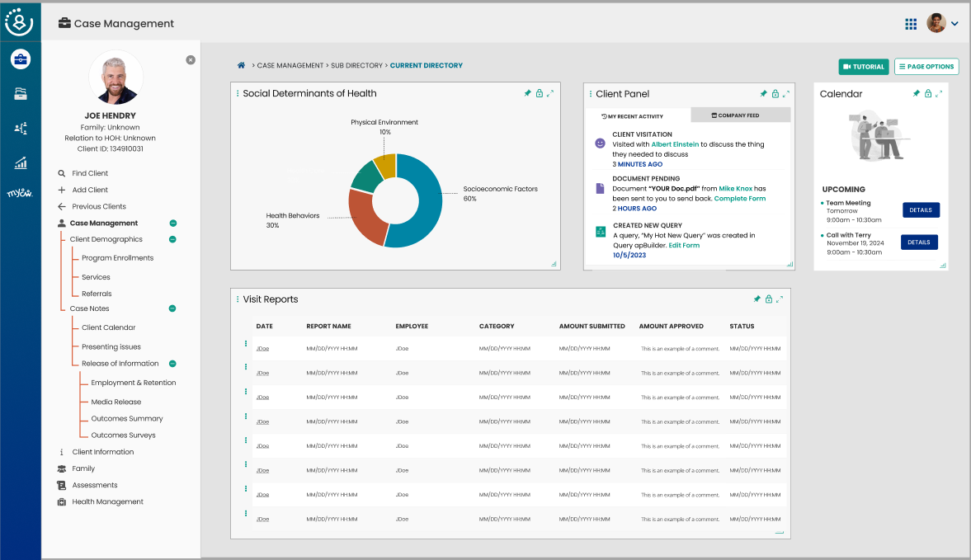Open first Visit Reports row options menu
The image size is (971, 560).
point(246,343)
